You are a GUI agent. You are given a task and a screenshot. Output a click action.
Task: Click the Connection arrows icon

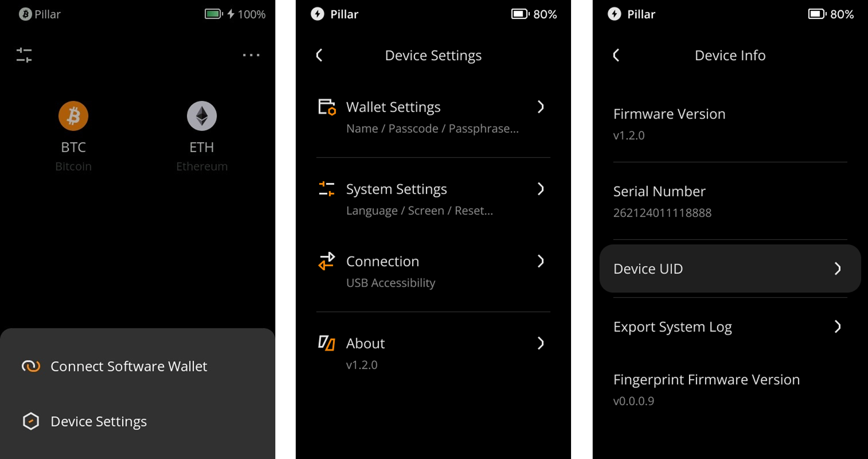click(x=327, y=261)
